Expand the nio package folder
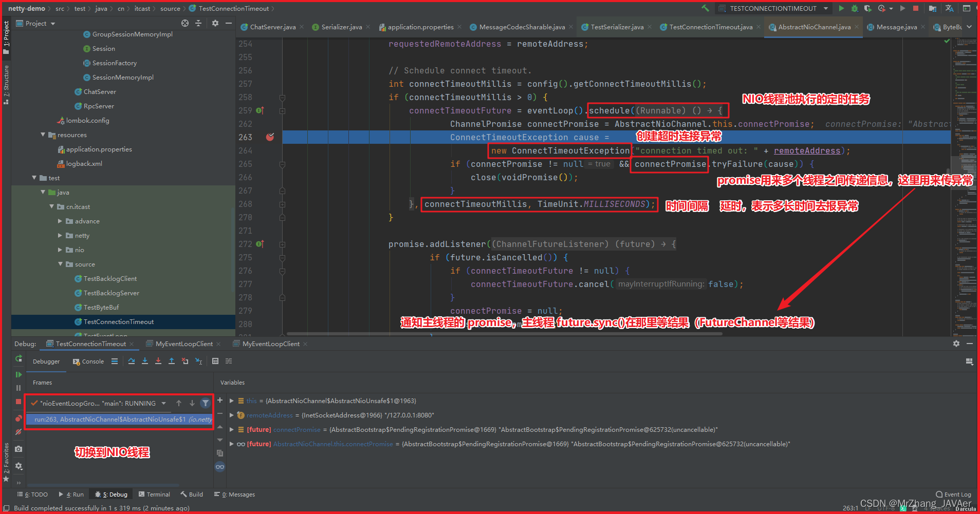Viewport: 980px width, 514px height. [x=60, y=250]
